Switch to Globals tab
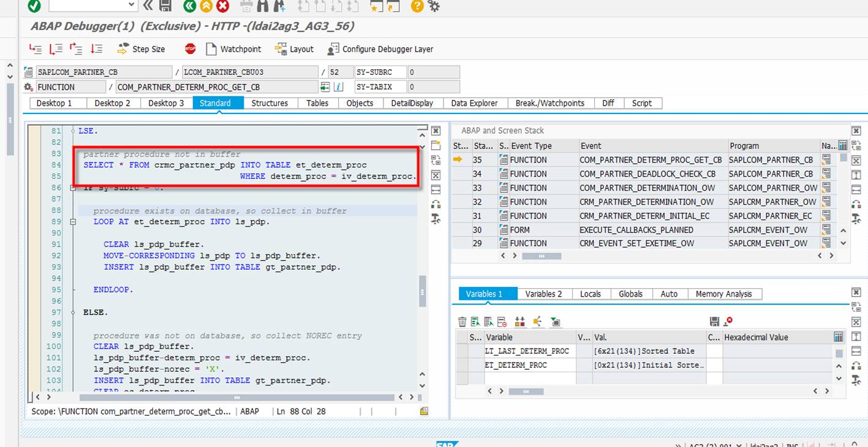This screenshot has height=447, width=868. (x=630, y=294)
